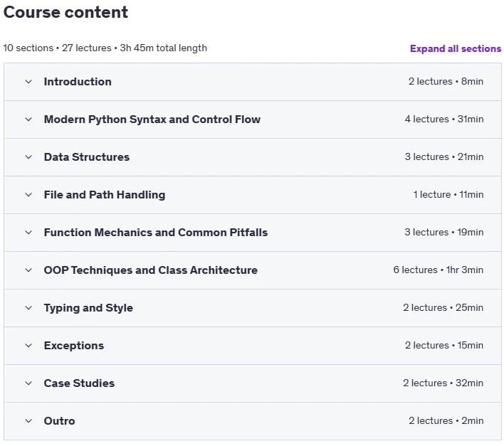The height and width of the screenshot is (446, 504).
Task: Expand File and Path Handling chevron
Action: (x=28, y=195)
